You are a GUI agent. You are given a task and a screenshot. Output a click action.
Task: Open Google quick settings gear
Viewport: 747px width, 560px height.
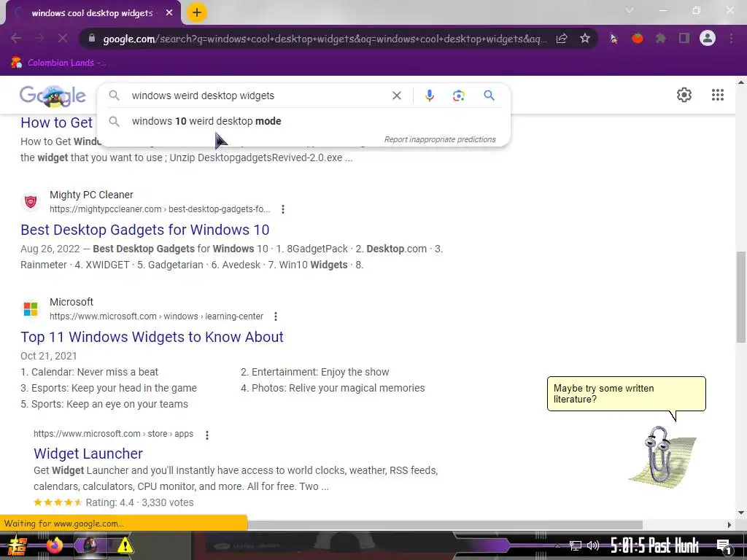[684, 95]
